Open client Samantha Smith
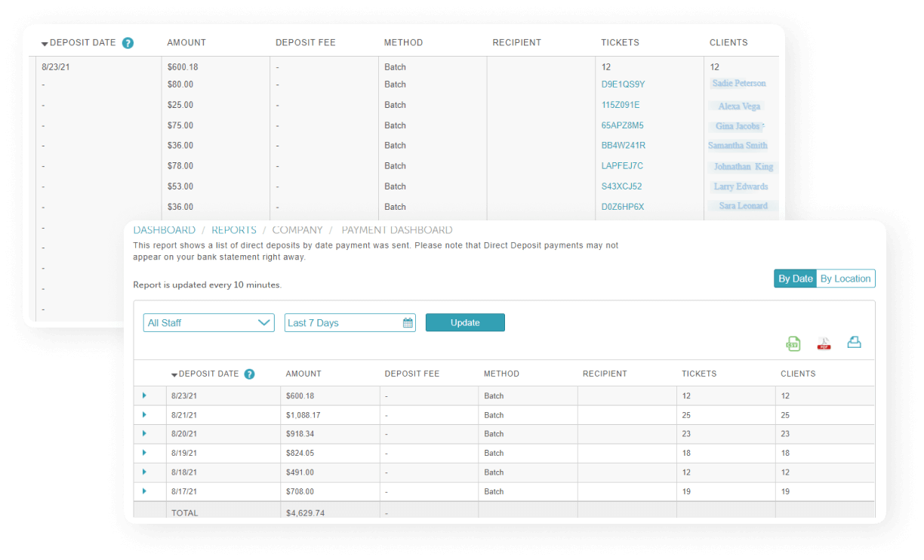The height and width of the screenshot is (560, 924). [738, 146]
